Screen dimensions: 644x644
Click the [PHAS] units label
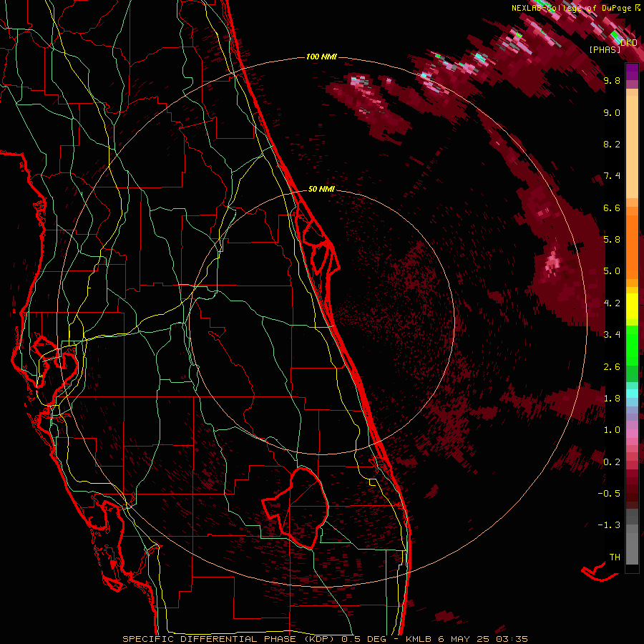(605, 49)
